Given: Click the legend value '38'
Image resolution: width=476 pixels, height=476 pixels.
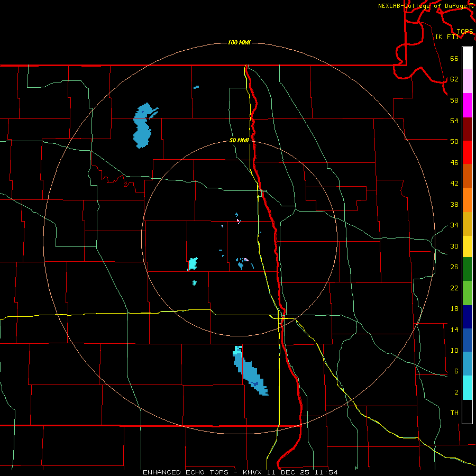Looking at the screenshot, I should pos(454,204).
